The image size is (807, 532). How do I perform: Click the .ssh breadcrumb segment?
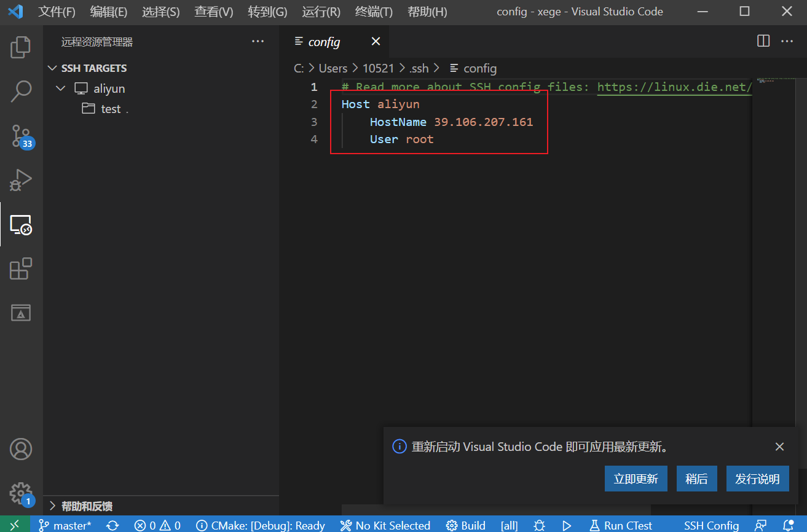tap(419, 68)
